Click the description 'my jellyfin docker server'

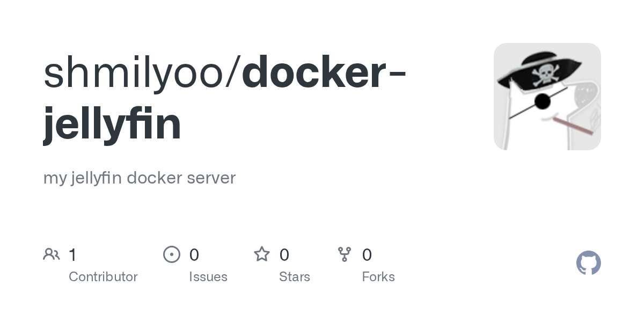(140, 178)
